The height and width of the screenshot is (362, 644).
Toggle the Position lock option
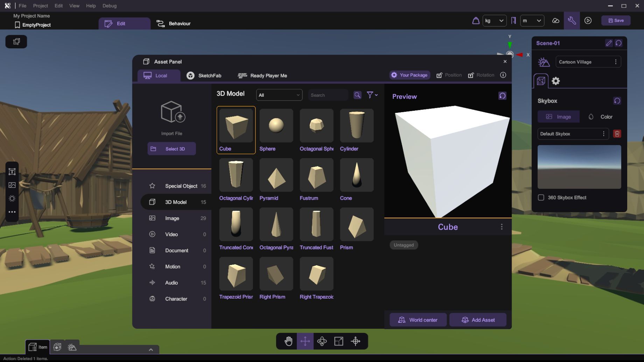tap(449, 75)
